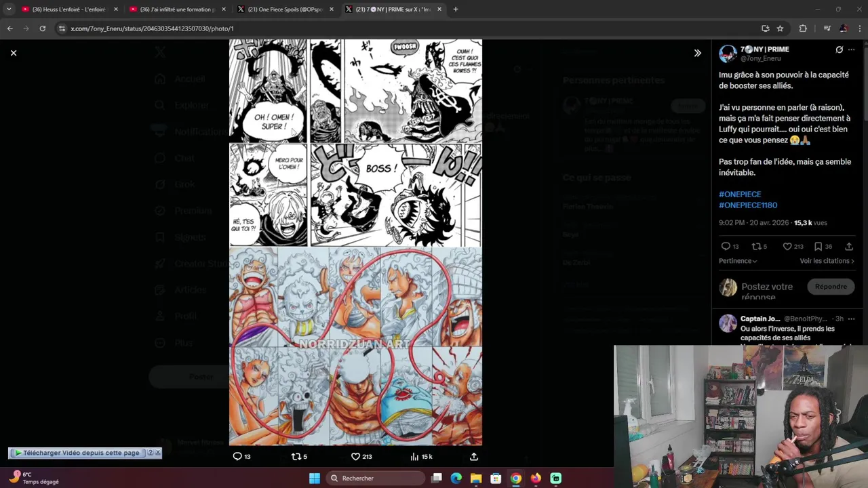Screen dimensions: 868x488
Task: Open the Chrome profile avatar
Action: tap(844, 28)
